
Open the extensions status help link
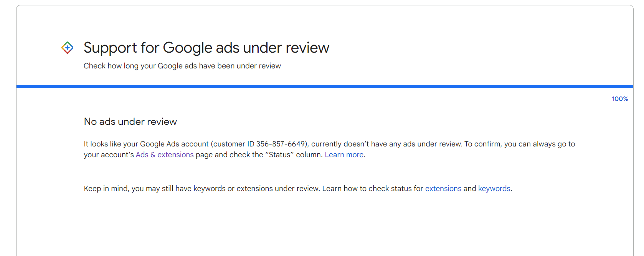tap(443, 188)
